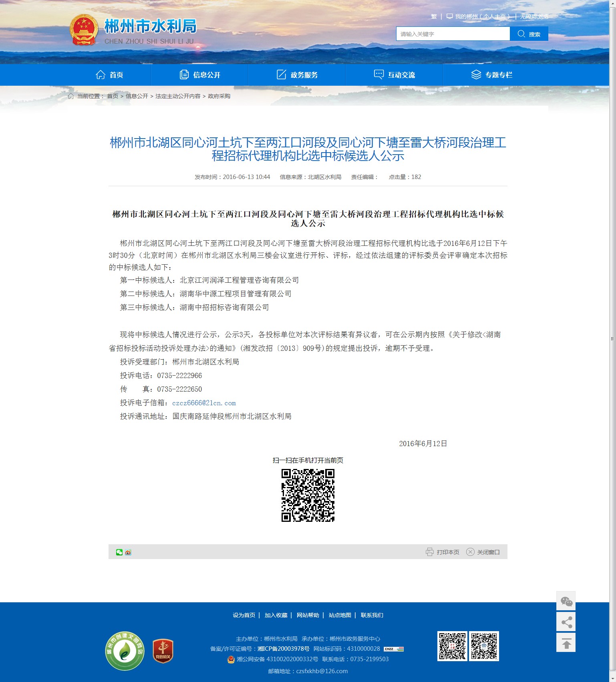Open the 湘ICP备20003978号 record link
Image resolution: width=616 pixels, height=682 pixels.
pos(284,649)
